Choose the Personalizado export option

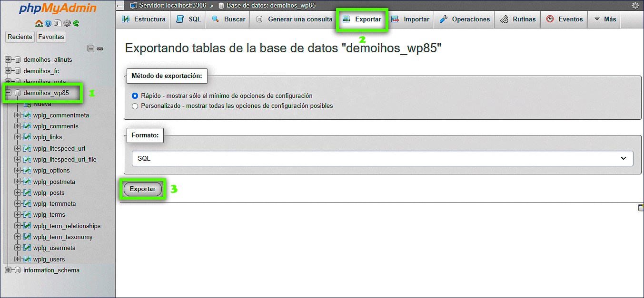(134, 106)
